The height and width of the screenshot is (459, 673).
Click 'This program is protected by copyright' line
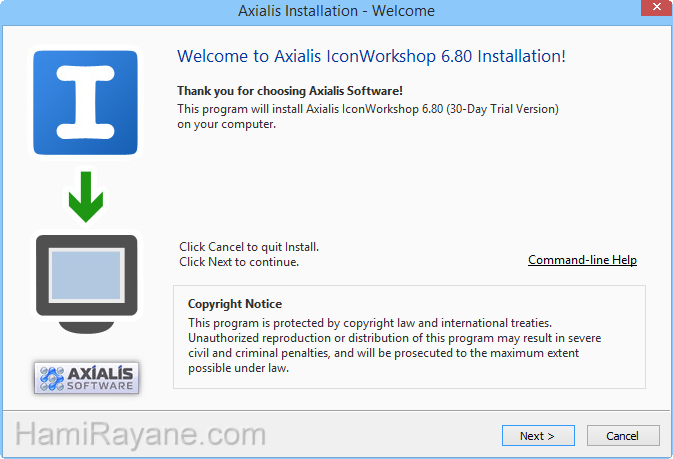(x=370, y=323)
